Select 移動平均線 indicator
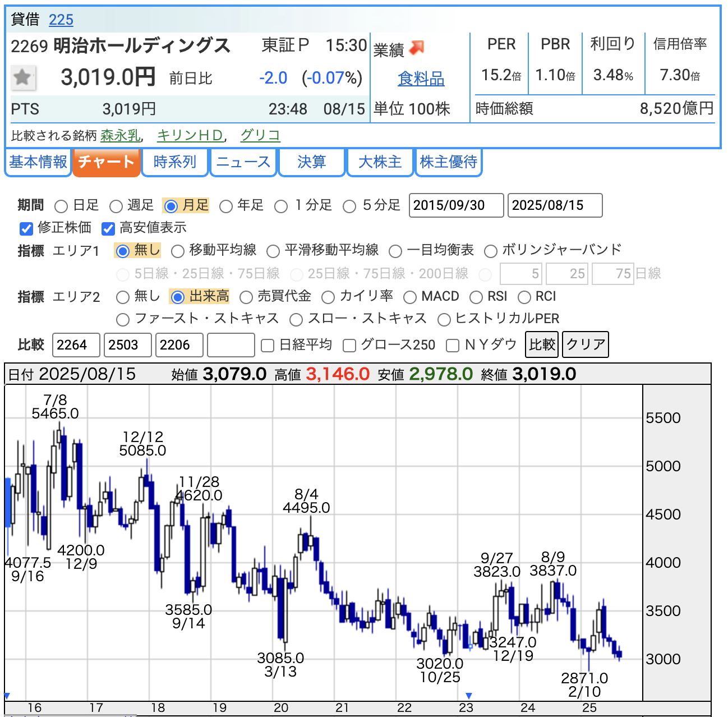Viewport: 728px width, 717px height. (x=178, y=251)
